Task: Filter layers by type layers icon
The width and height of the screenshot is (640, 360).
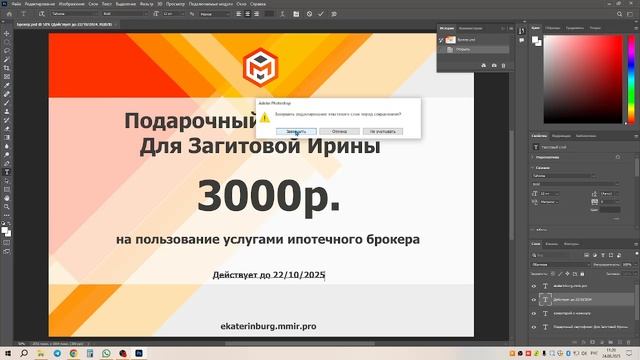Action: [603, 255]
